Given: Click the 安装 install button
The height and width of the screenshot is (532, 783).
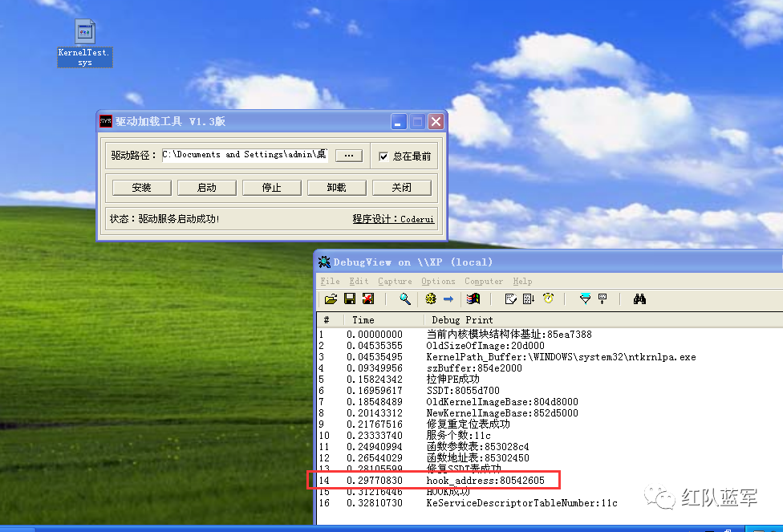Looking at the screenshot, I should coord(142,187).
